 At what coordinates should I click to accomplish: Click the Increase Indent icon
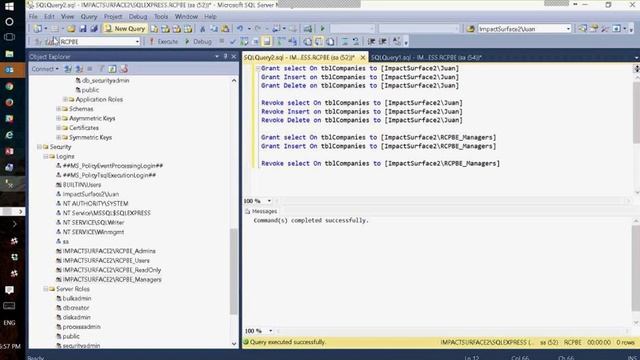tap(383, 42)
